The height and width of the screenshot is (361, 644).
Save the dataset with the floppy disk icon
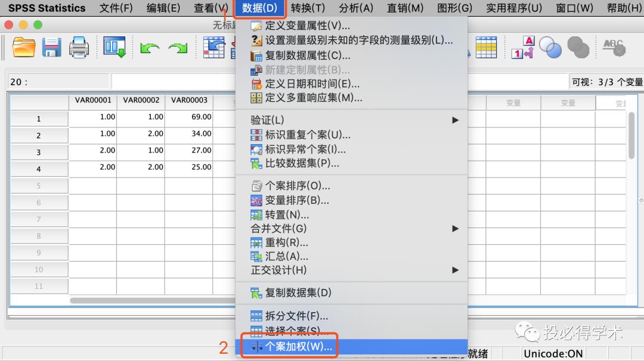click(x=51, y=47)
